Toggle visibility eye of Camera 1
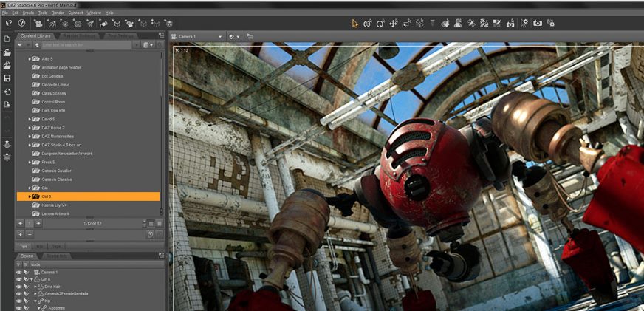Viewport: 644px width, 311px height. [x=18, y=272]
